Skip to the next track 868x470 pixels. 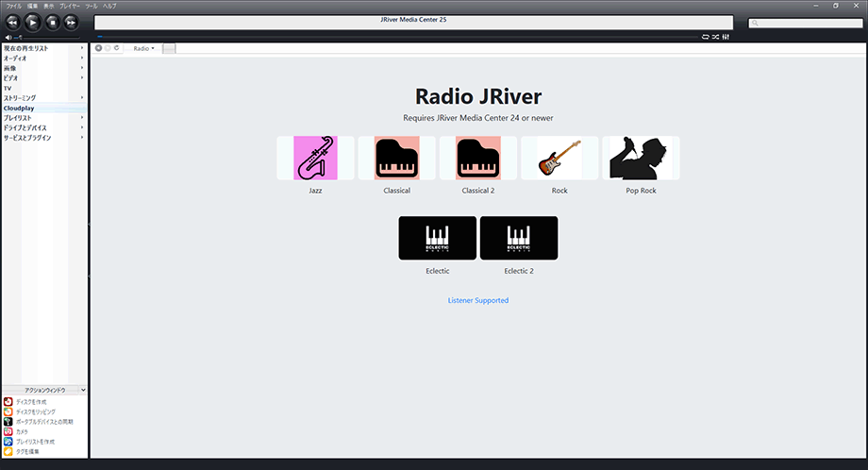(71, 22)
